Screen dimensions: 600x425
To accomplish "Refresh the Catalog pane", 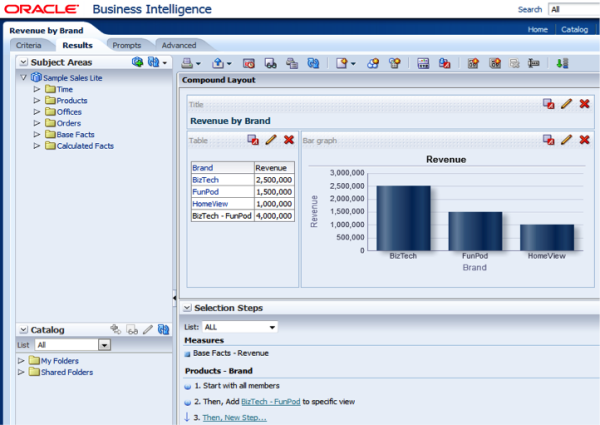I will point(164,329).
